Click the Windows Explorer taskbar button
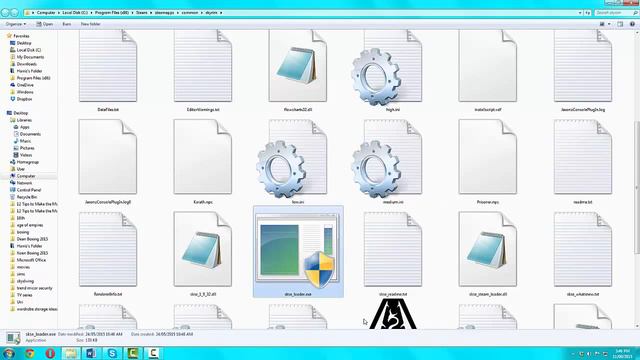This screenshot has width=640, height=360. (71, 353)
